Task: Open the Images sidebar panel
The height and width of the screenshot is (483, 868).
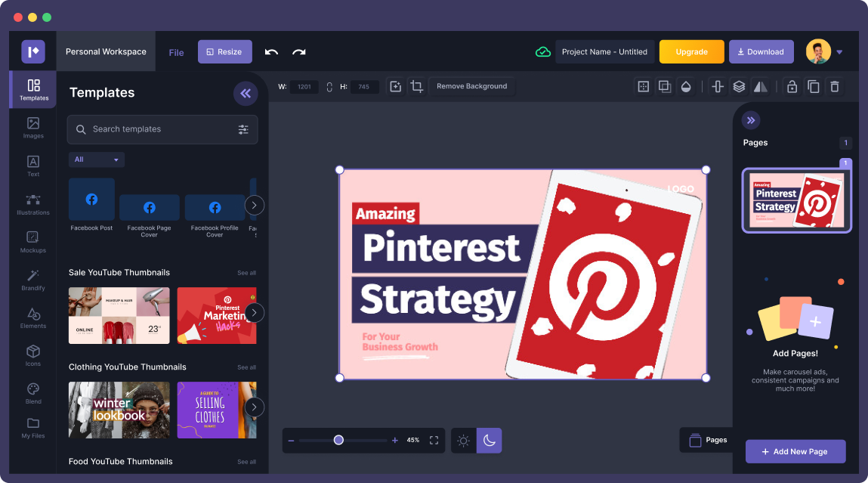Action: point(33,128)
